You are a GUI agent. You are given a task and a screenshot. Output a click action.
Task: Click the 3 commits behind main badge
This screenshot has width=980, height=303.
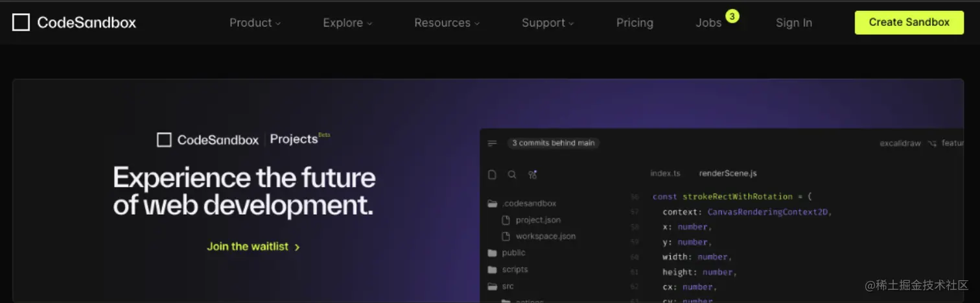click(553, 143)
